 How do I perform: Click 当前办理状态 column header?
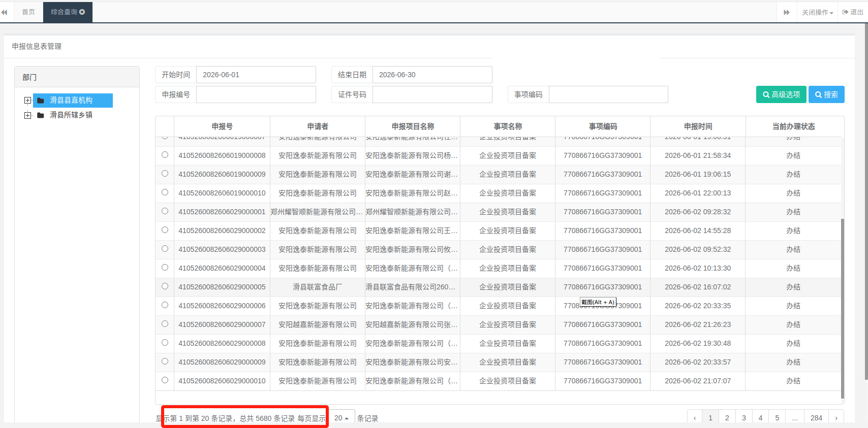click(793, 126)
